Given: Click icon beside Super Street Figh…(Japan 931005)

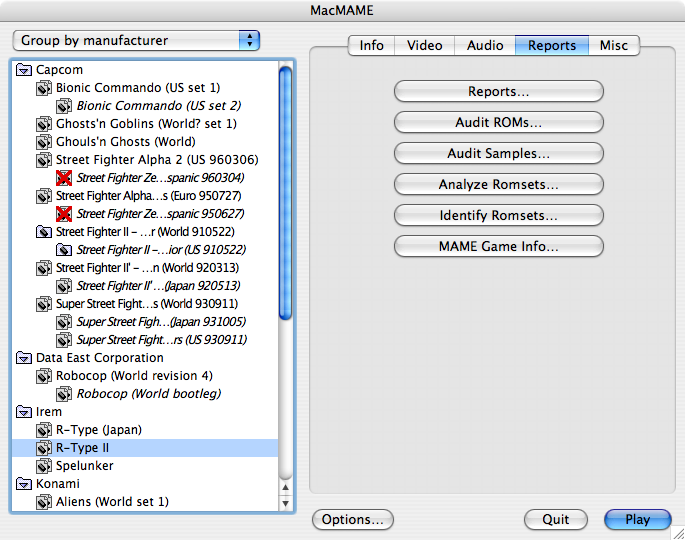Looking at the screenshot, I should [x=64, y=322].
